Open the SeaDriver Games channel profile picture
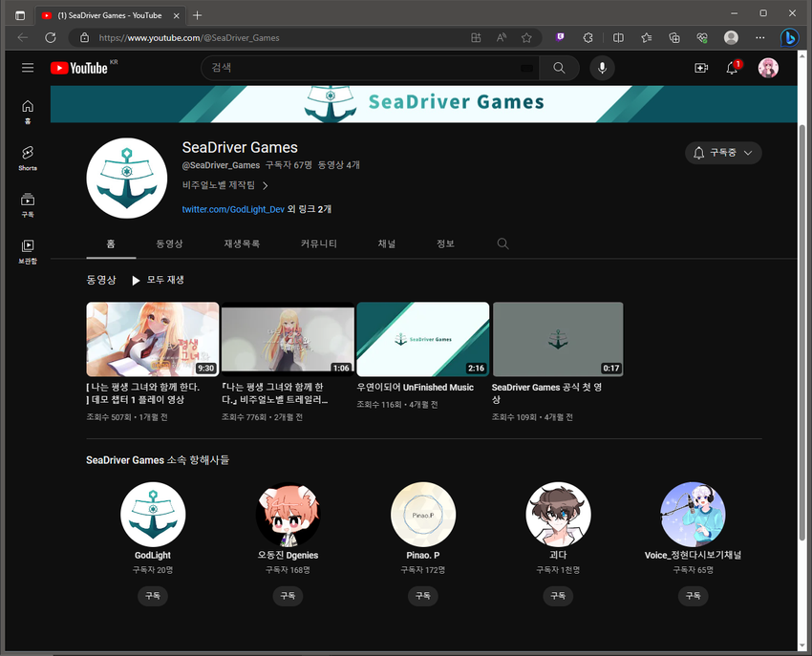812x656 pixels. pos(126,178)
